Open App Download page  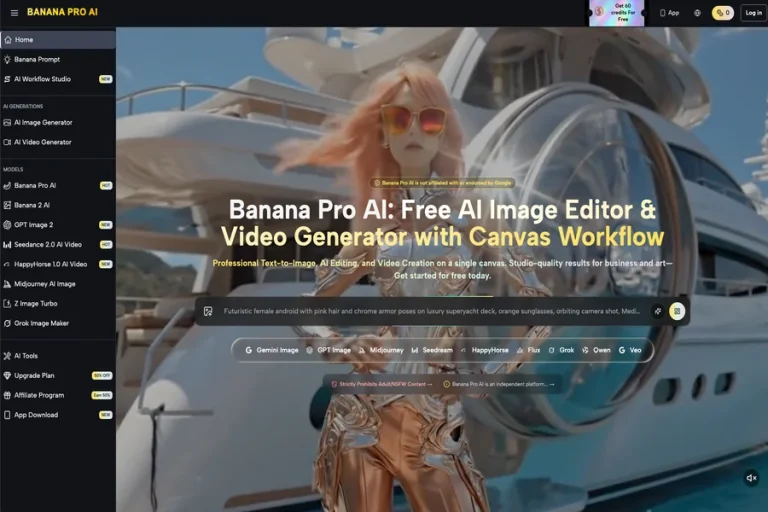point(58,414)
